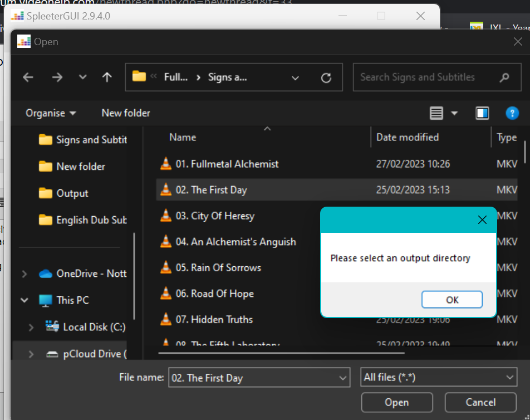The image size is (530, 420).
Task: Click VLC icon of 07. Hidden Truths
Action: click(166, 319)
